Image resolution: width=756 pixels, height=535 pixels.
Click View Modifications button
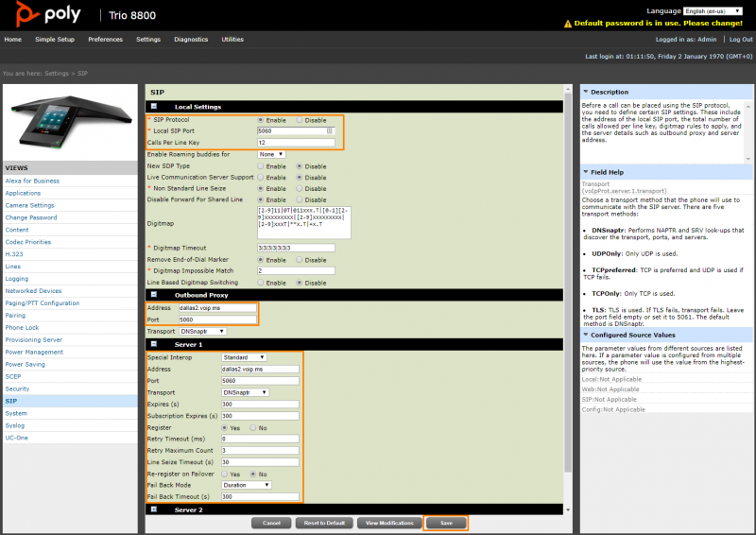click(389, 523)
